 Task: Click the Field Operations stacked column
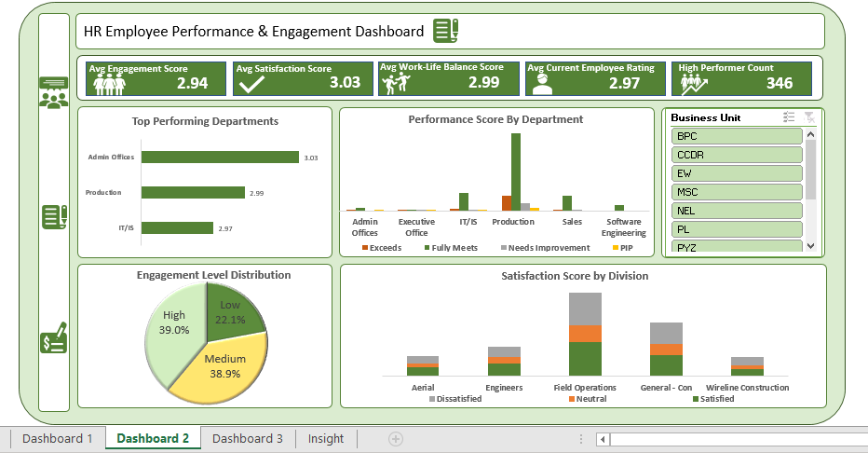[585, 335]
